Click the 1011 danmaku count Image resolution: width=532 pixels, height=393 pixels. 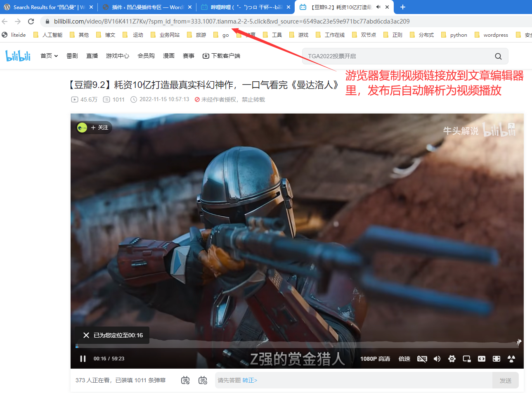(x=114, y=99)
